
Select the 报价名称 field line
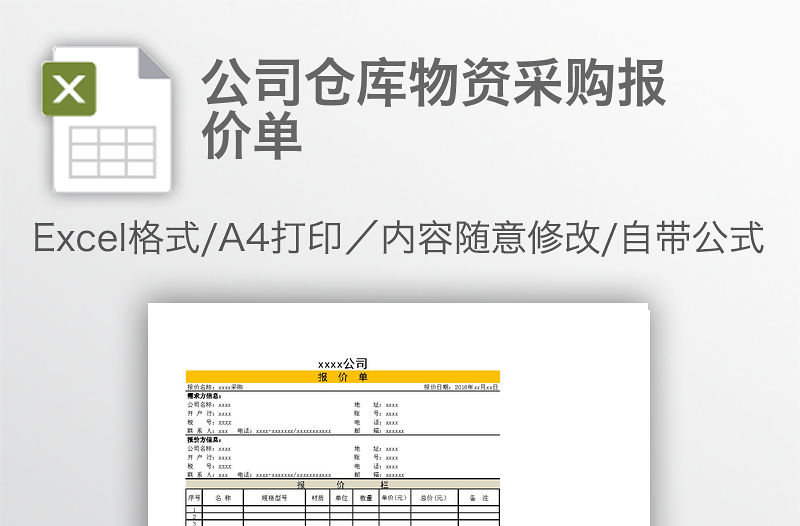[x=215, y=387]
